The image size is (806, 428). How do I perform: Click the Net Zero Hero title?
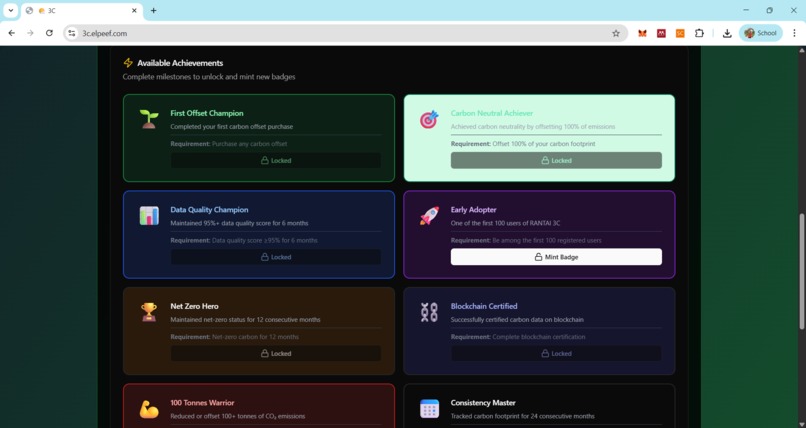(x=194, y=306)
